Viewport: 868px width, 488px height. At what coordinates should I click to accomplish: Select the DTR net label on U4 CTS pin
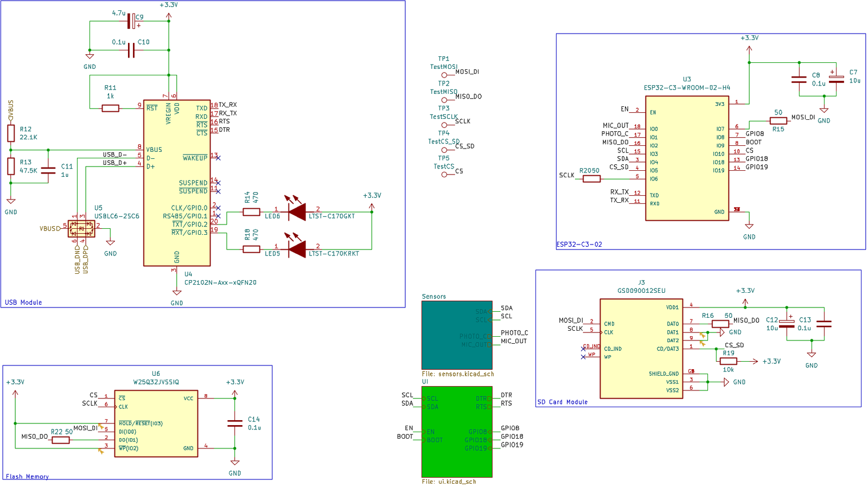click(x=225, y=130)
